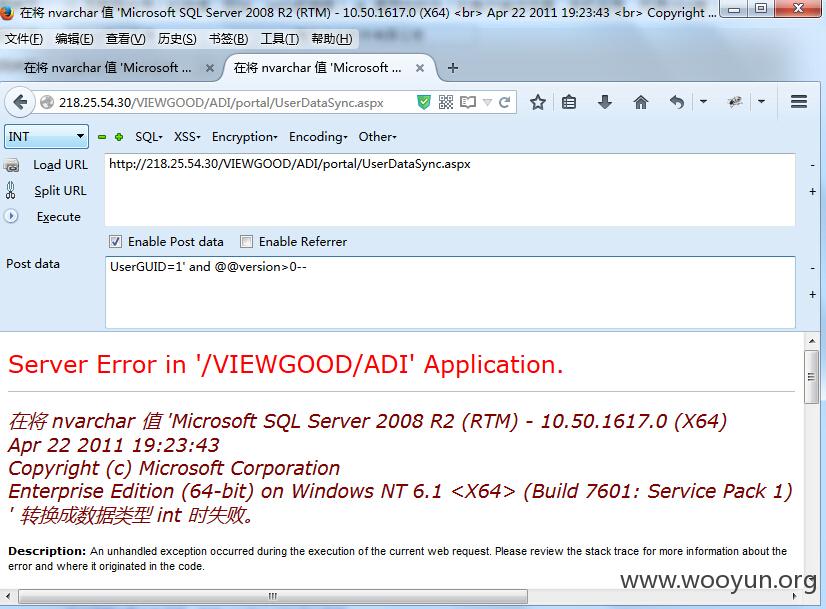Close the first browser tab
The height and width of the screenshot is (609, 826).
tap(210, 68)
